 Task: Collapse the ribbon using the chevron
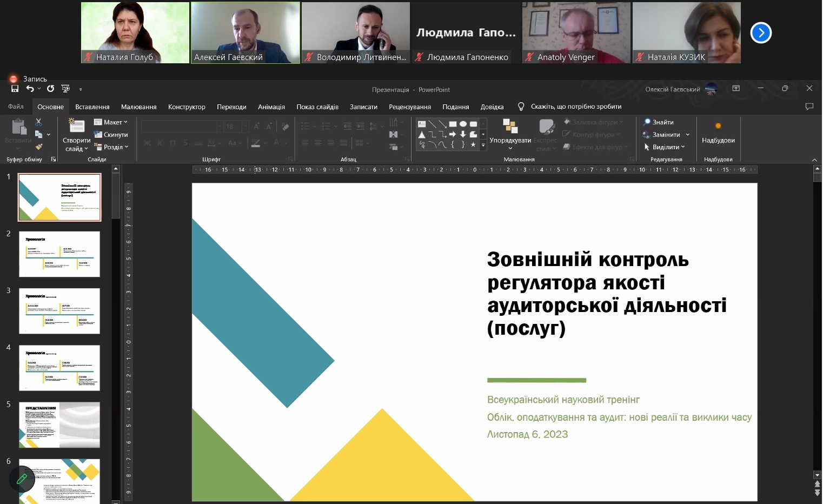point(814,160)
